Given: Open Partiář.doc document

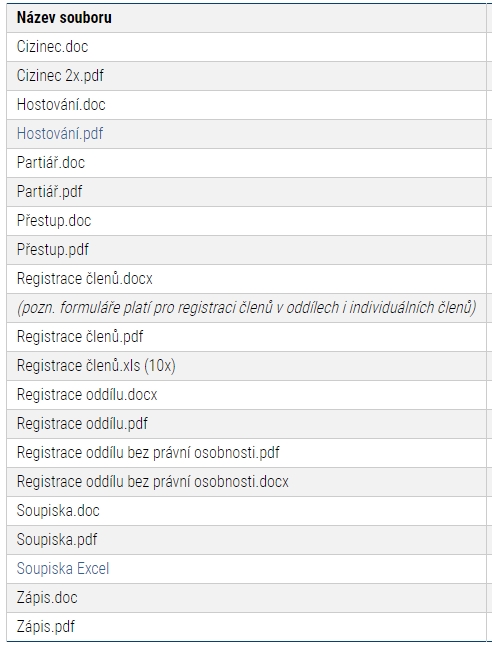Looking at the screenshot, I should click(51, 163).
